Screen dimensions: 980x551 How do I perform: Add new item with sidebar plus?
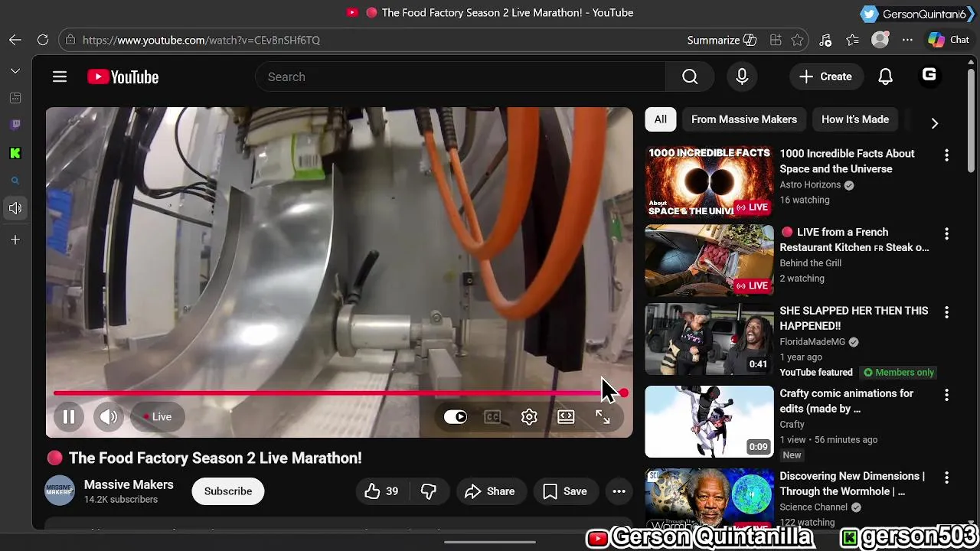click(x=15, y=240)
